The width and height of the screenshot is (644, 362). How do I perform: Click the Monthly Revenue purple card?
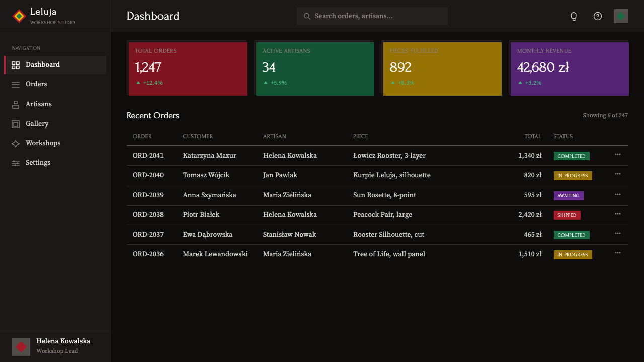569,68
